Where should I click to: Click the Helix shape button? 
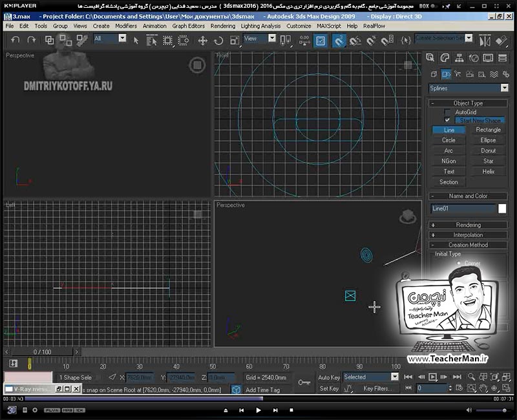coord(488,172)
